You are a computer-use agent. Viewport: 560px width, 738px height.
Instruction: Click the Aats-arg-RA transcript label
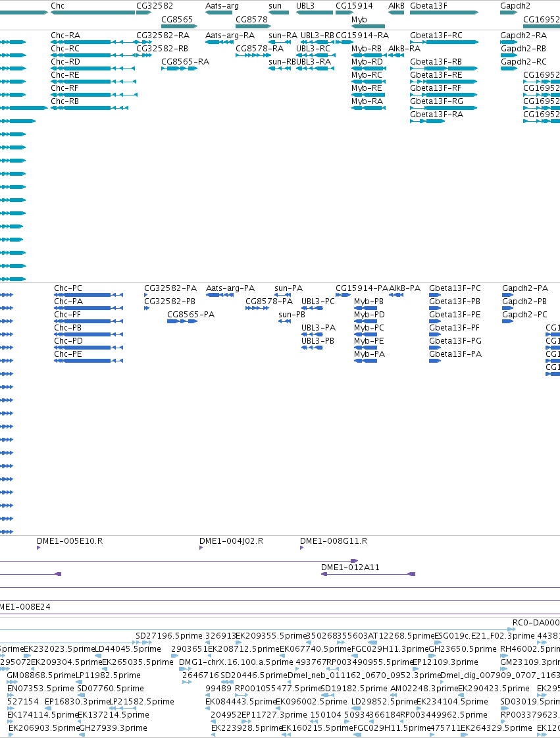230,36
